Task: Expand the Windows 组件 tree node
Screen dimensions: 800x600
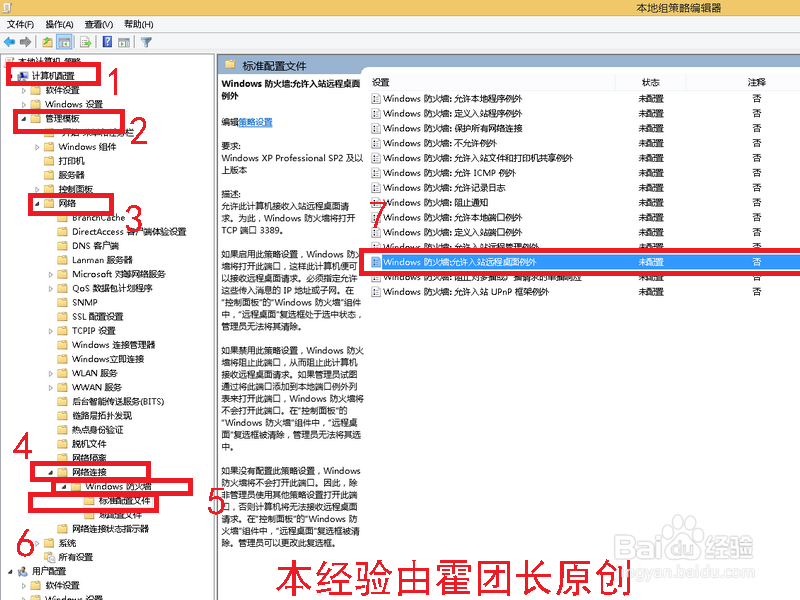Action: [37, 147]
